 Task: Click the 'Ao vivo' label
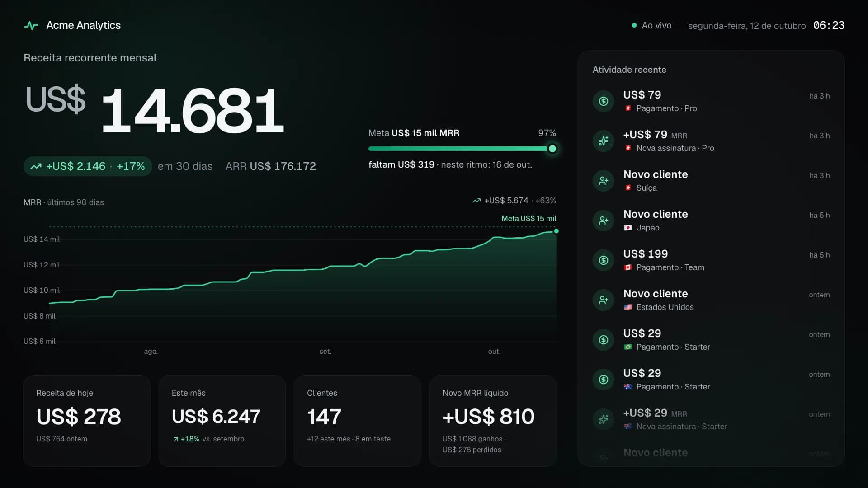pyautogui.click(x=656, y=25)
